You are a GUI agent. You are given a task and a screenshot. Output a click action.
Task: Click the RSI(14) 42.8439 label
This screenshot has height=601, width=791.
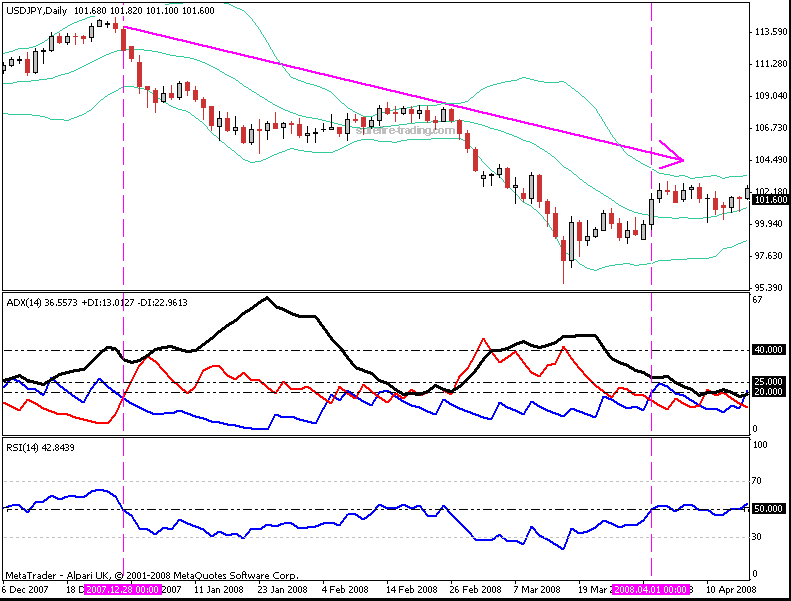pyautogui.click(x=40, y=448)
